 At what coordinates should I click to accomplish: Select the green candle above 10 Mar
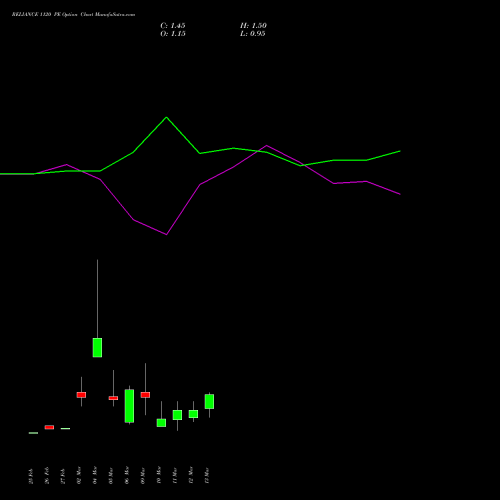[x=161, y=423]
